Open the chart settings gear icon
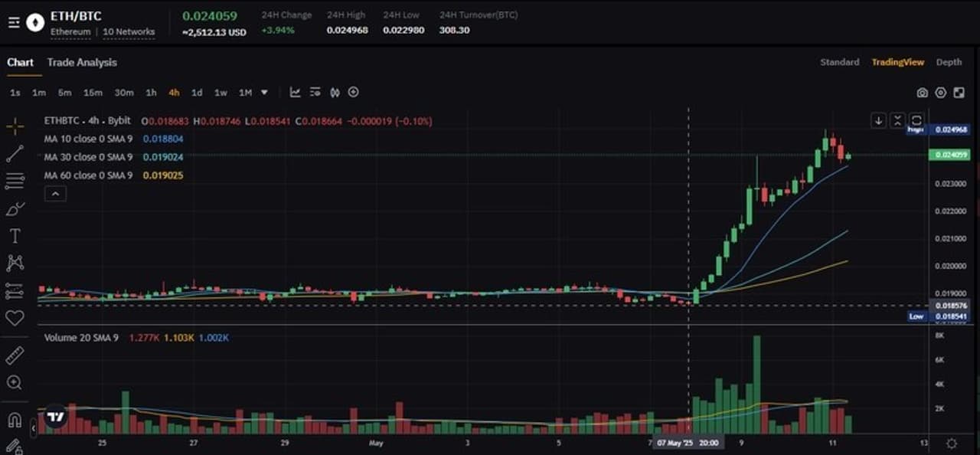The width and height of the screenshot is (980, 455). click(941, 92)
